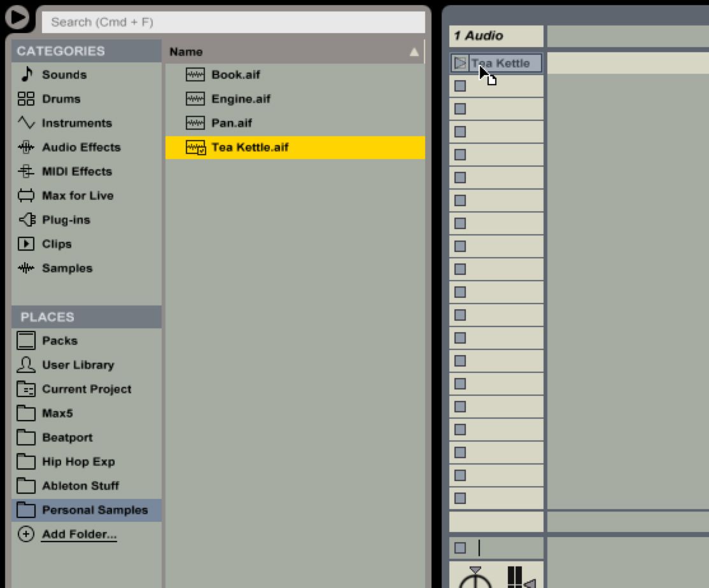Open the Packs place
Screen dimensions: 709x588
(x=87, y=340)
